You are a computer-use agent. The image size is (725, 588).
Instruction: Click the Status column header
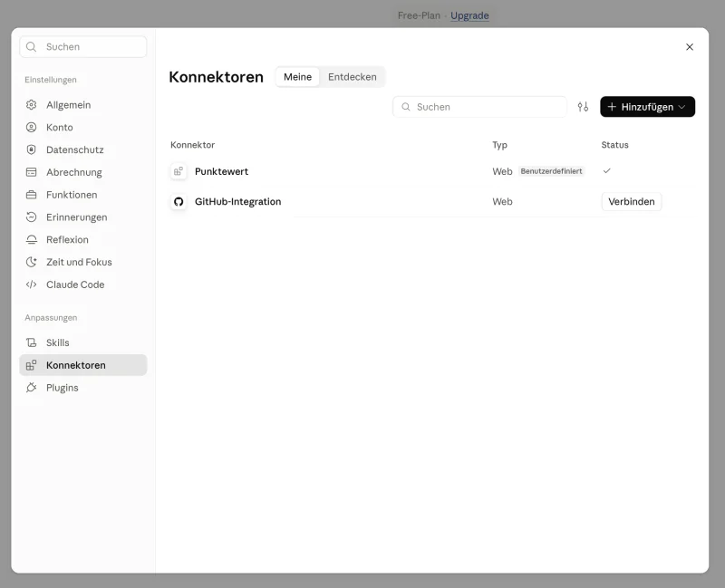614,145
